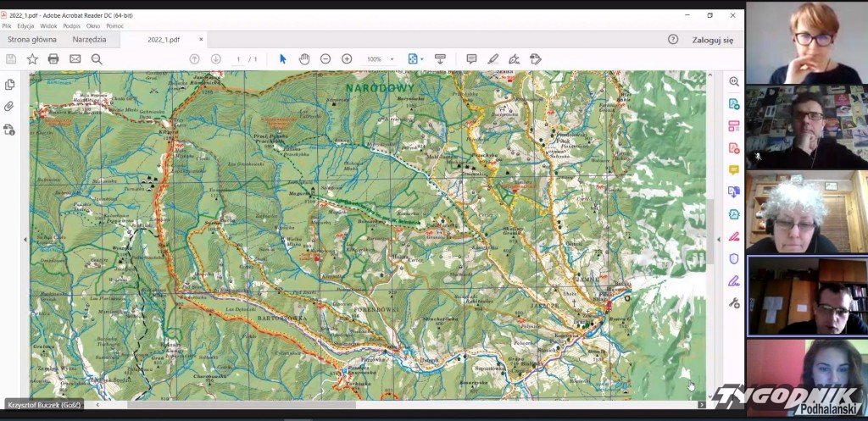Open the Pomoc menu

click(x=115, y=26)
